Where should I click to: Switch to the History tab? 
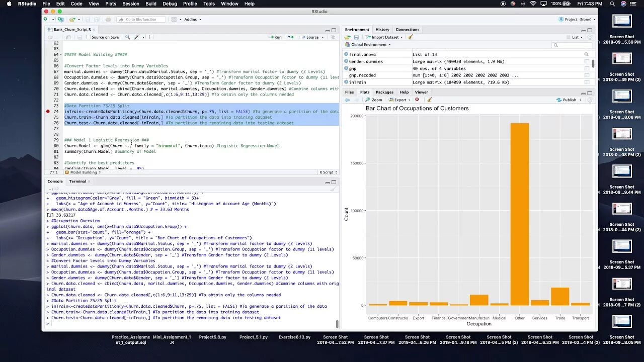382,30
